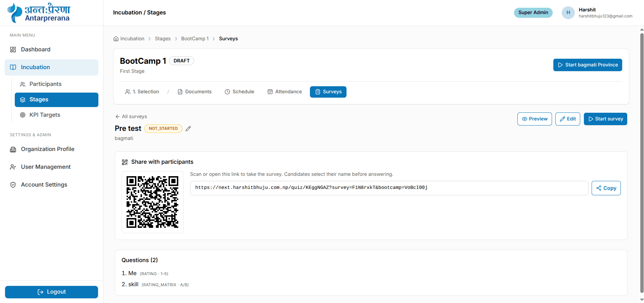This screenshot has width=644, height=303.
Task: Copy the survey share link
Action: pyautogui.click(x=606, y=188)
